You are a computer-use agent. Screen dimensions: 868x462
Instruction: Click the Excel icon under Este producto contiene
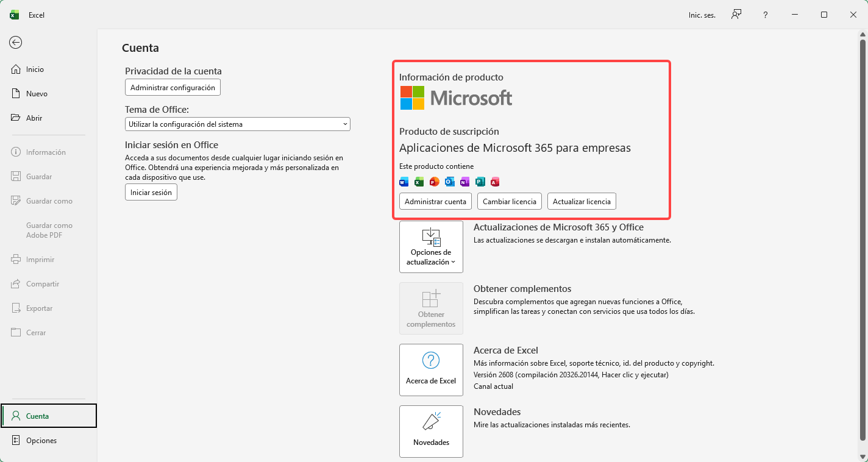(419, 182)
